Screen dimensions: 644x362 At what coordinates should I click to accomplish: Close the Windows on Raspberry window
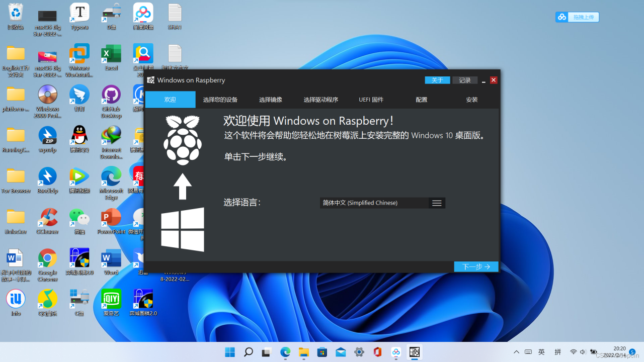494,80
